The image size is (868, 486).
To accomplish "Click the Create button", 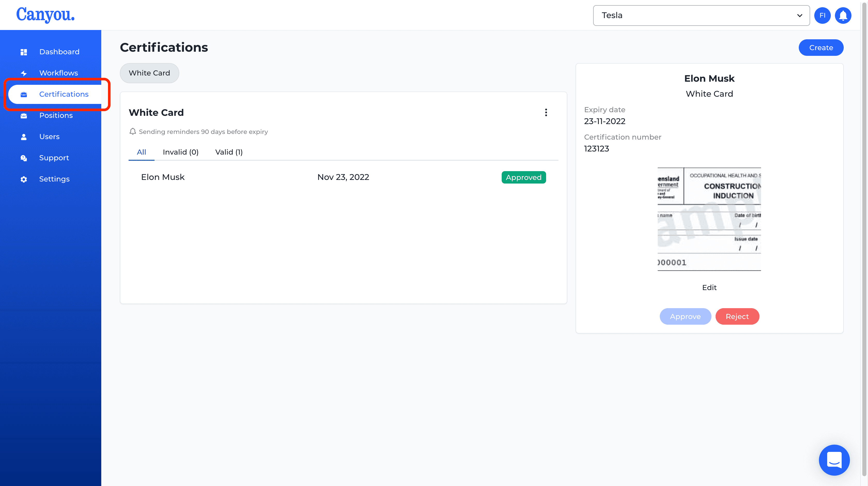I will (821, 48).
